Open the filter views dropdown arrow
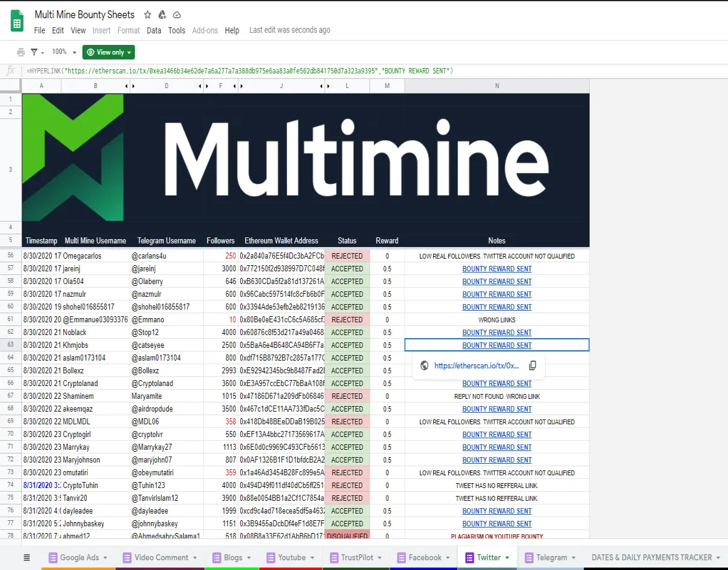This screenshot has height=570, width=728. coord(42,53)
